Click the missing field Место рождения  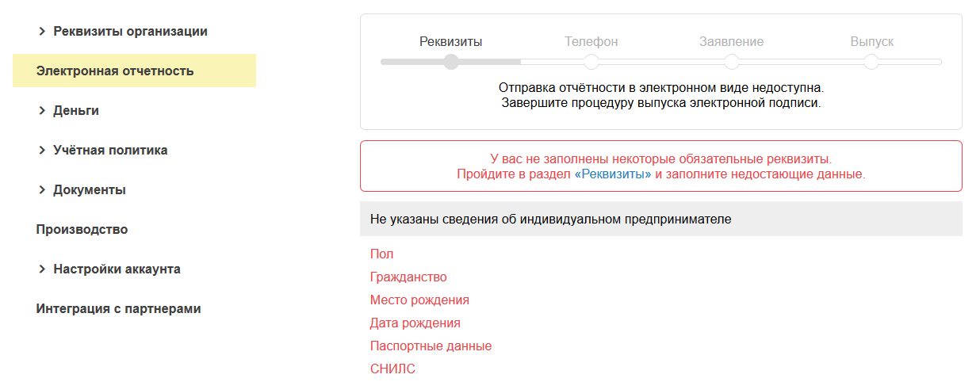[x=419, y=300]
